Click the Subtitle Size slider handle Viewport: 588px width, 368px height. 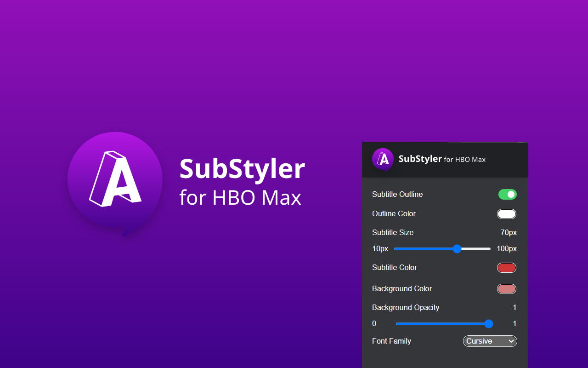(x=457, y=249)
